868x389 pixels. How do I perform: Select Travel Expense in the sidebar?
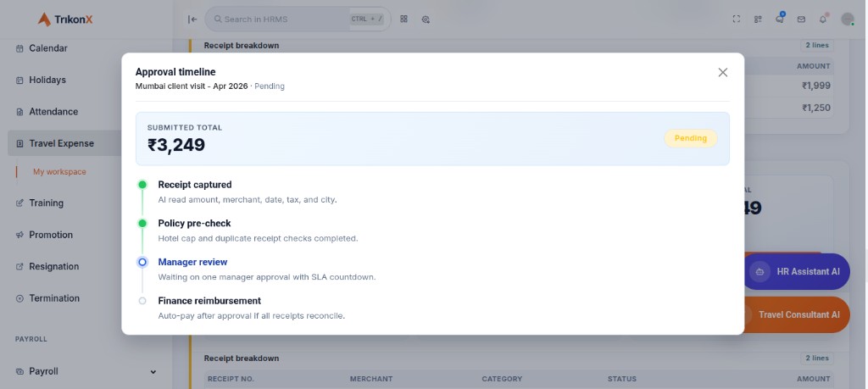[64, 143]
